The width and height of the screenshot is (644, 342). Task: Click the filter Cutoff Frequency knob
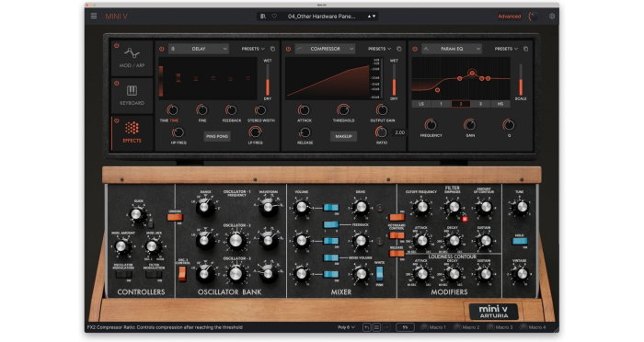click(x=421, y=208)
